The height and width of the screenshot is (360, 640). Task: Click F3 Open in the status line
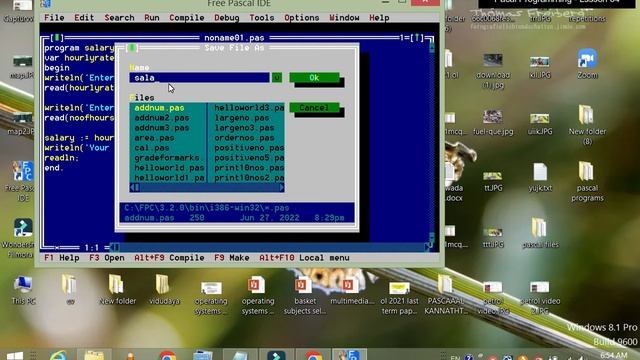click(107, 258)
